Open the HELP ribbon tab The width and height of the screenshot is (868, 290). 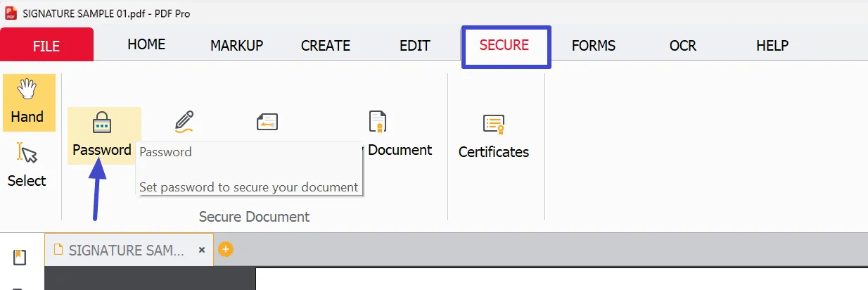772,46
